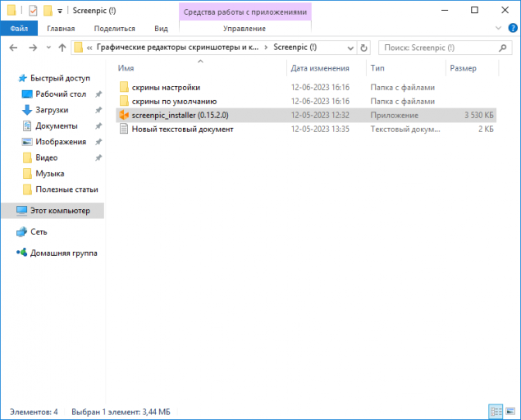This screenshot has height=420, width=521.
Task: Click date 12-05-2023 13:35 cell
Action: [x=320, y=130]
